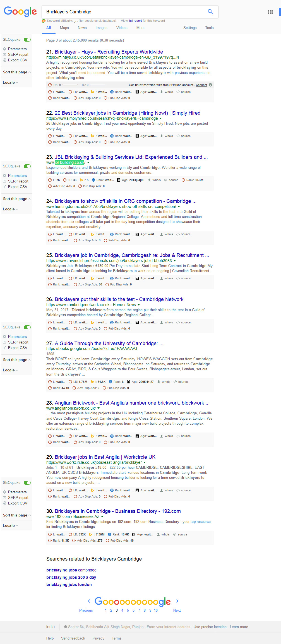The height and width of the screenshot is (644, 281).
Task: Click whois icon for Workcircle result 29
Action: click(162, 490)
